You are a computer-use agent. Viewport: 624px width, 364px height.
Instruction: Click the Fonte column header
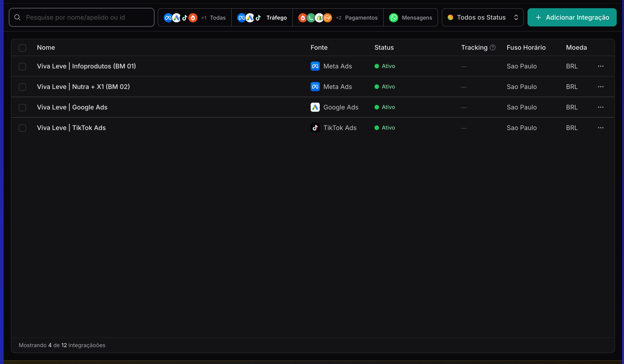point(319,47)
